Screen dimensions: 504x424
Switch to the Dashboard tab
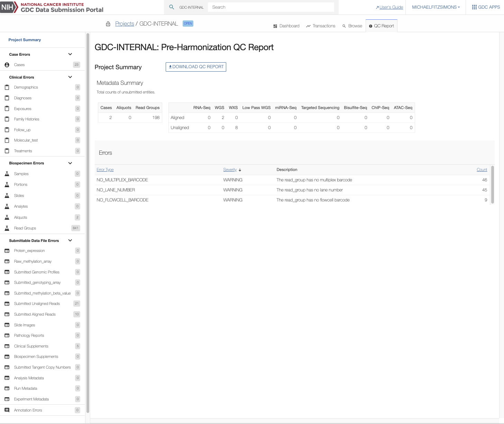coord(286,26)
